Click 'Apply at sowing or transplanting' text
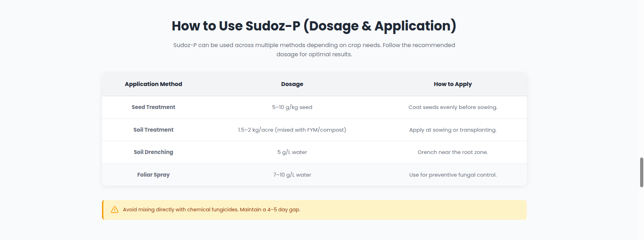This screenshot has height=240, width=644. click(x=453, y=130)
